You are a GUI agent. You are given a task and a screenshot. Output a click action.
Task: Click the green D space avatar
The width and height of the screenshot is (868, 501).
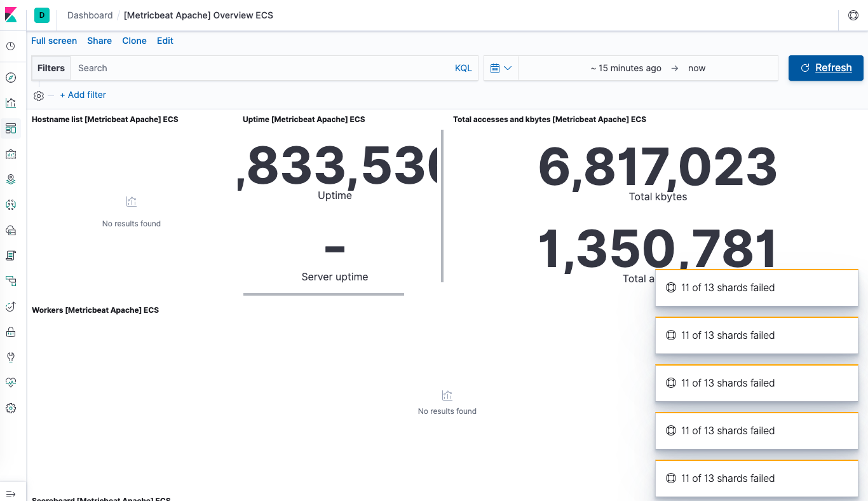click(42, 15)
